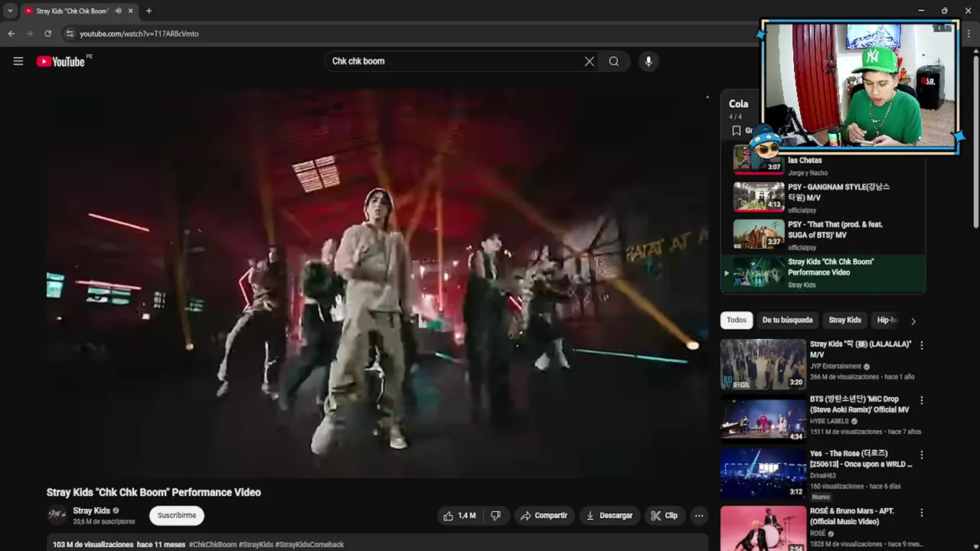The height and width of the screenshot is (551, 980).
Task: Click the #ChkChkBoom hashtag
Action: (213, 545)
